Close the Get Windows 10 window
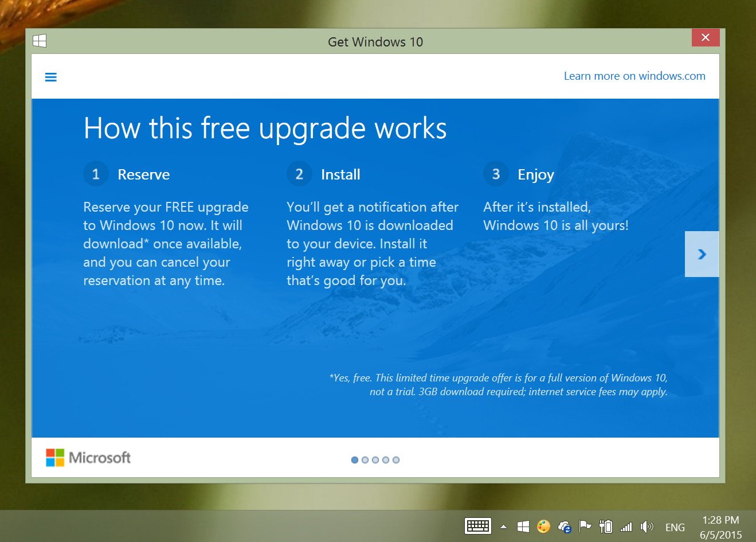Image resolution: width=756 pixels, height=542 pixels. [x=706, y=37]
